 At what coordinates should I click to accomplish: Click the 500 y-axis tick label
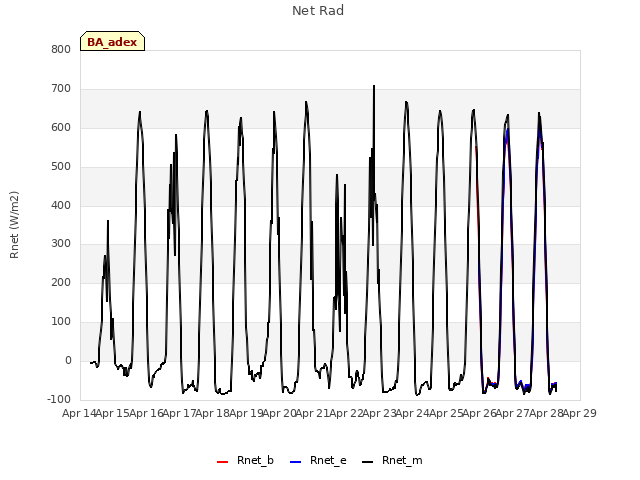(61, 167)
